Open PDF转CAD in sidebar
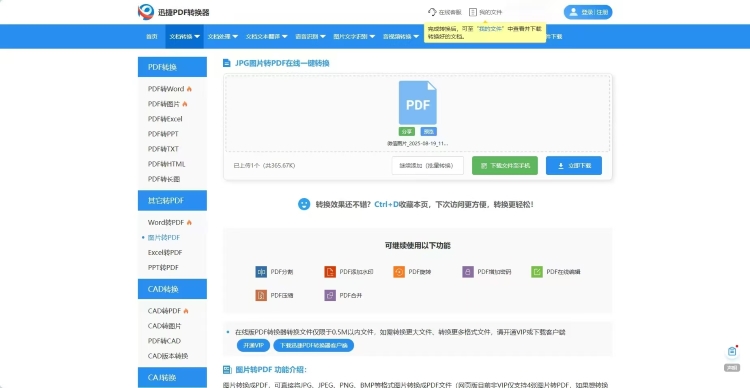The width and height of the screenshot is (750, 388). pyautogui.click(x=164, y=341)
